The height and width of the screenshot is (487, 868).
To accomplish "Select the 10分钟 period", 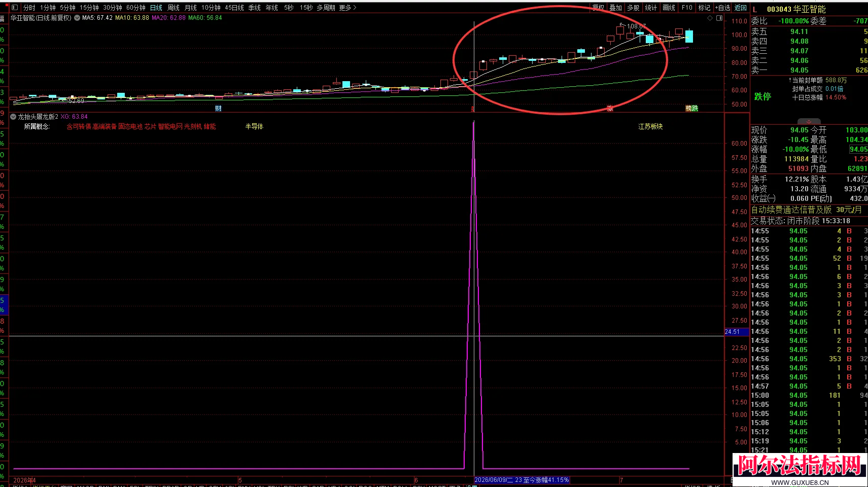I will click(x=211, y=8).
